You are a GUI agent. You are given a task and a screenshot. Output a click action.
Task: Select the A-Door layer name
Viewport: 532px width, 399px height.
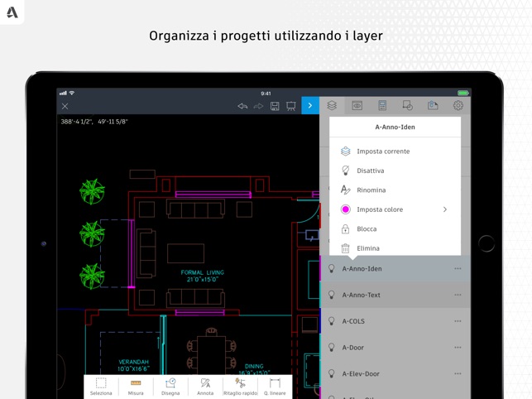coord(352,348)
